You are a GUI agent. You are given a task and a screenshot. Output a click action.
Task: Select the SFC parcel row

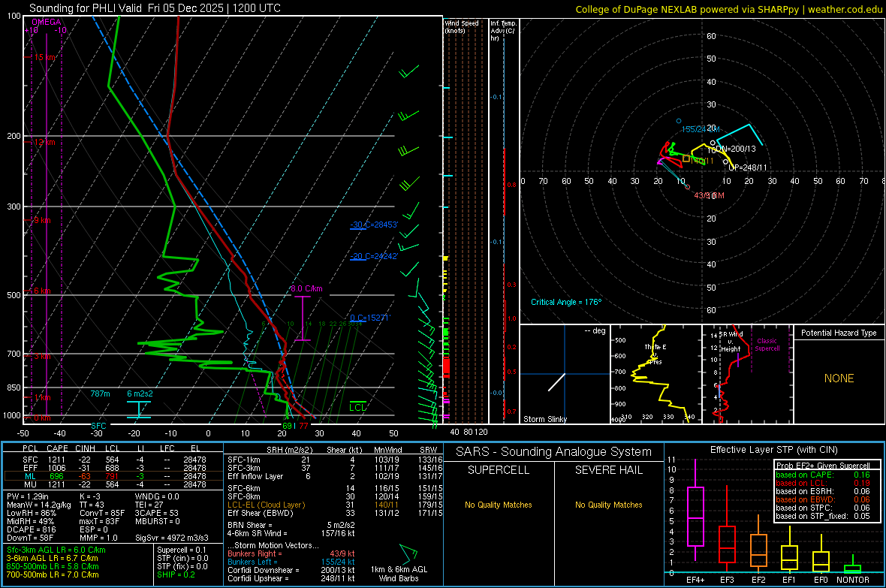(x=113, y=460)
